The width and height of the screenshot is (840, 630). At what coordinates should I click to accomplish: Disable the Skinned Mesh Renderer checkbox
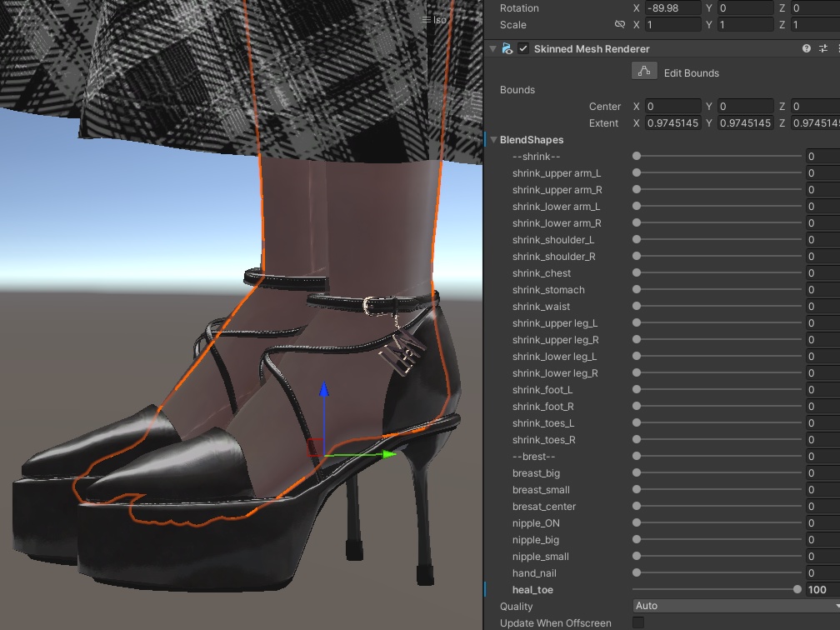tap(523, 49)
